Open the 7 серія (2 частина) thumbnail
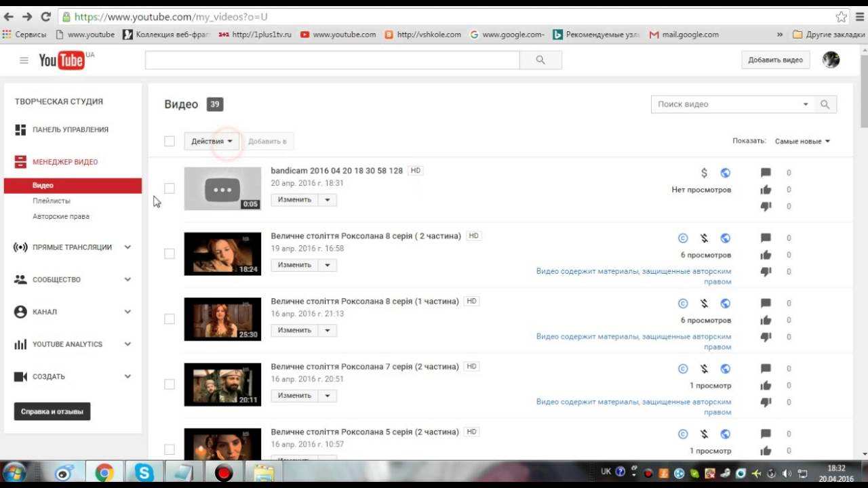Viewport: 868px width, 488px height. (222, 384)
